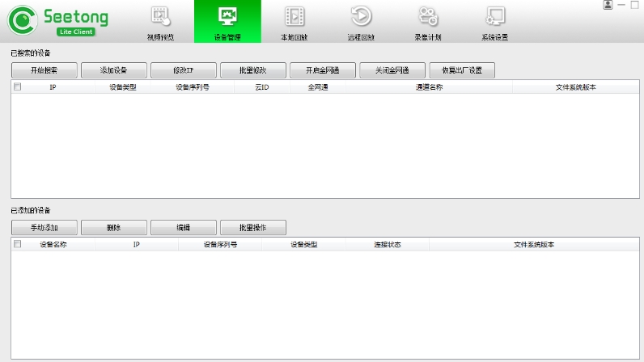This screenshot has height=362, width=644.
Task: Click 设备序列号 header in added devices table
Action: pos(220,245)
